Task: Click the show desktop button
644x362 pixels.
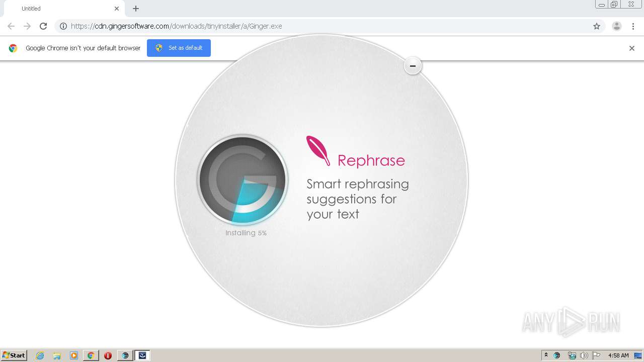Action: [x=638, y=355]
